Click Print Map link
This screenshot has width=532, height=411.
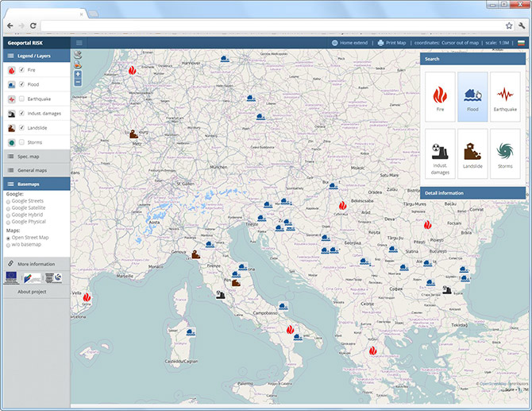click(395, 43)
